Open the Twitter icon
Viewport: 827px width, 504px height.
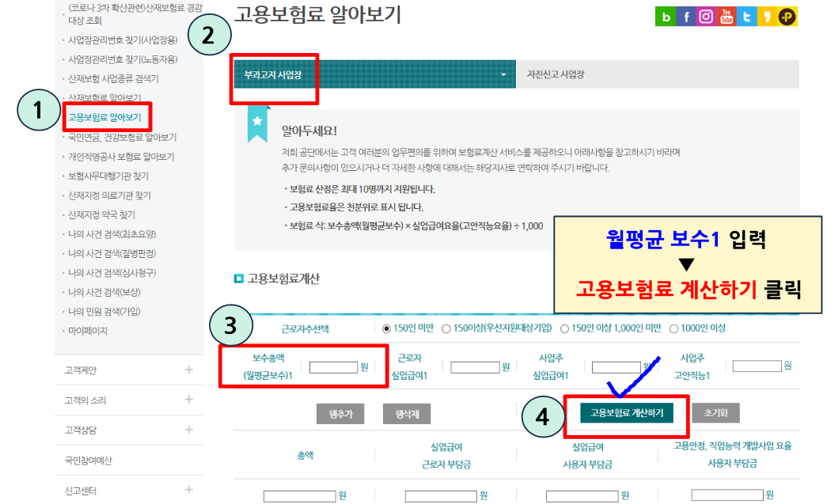pyautogui.click(x=747, y=17)
